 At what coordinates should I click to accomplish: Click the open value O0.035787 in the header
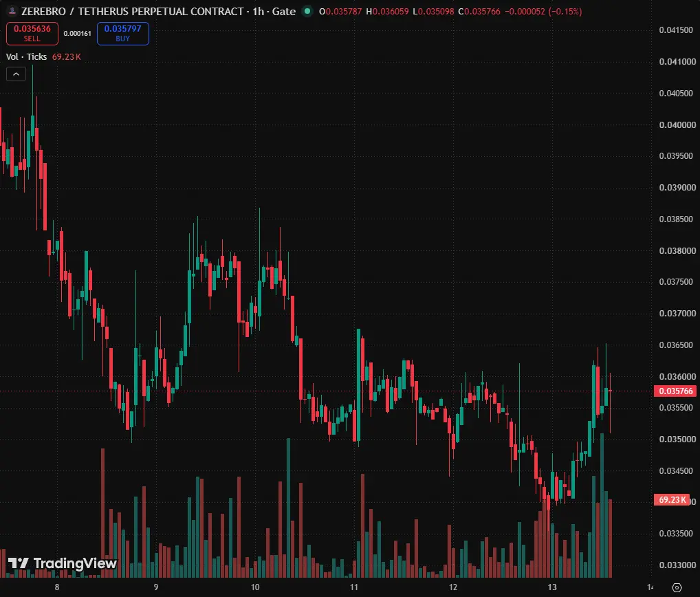340,12
